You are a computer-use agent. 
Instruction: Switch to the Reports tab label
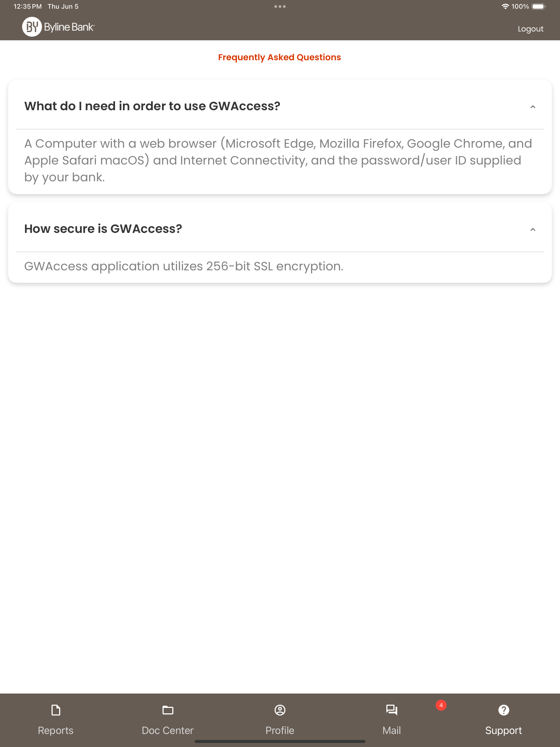pos(56,730)
